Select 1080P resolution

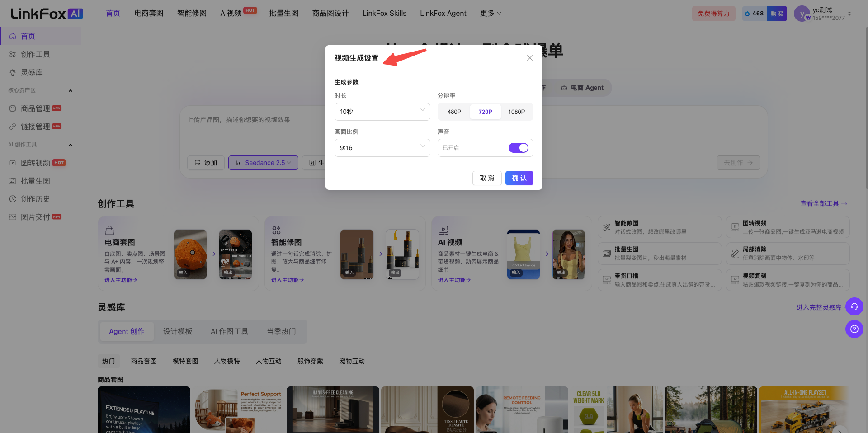click(x=516, y=112)
